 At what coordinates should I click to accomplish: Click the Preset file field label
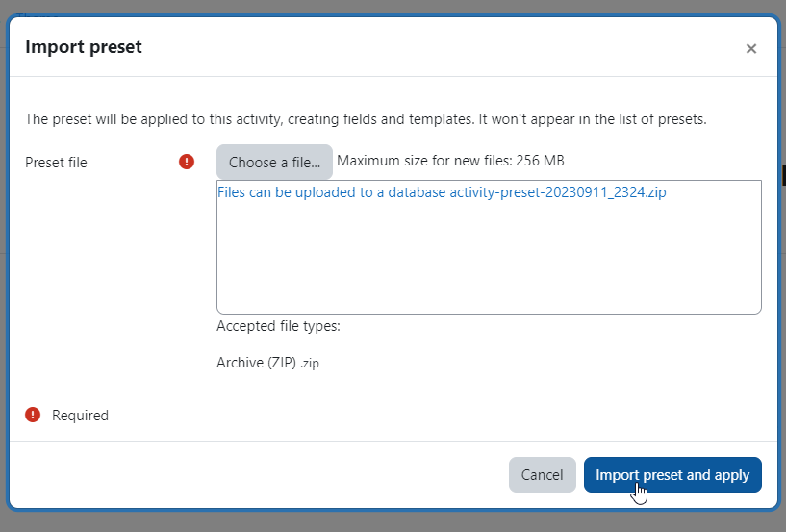(56, 163)
